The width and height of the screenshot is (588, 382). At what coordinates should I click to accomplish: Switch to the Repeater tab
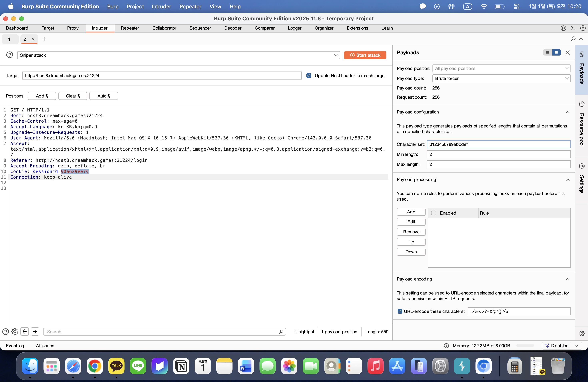130,28
